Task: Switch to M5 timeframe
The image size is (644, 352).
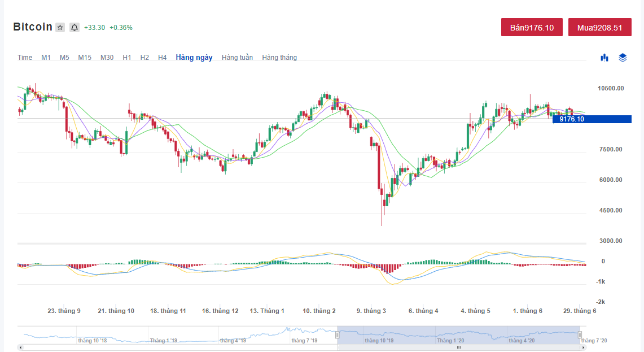Action: [x=64, y=58]
